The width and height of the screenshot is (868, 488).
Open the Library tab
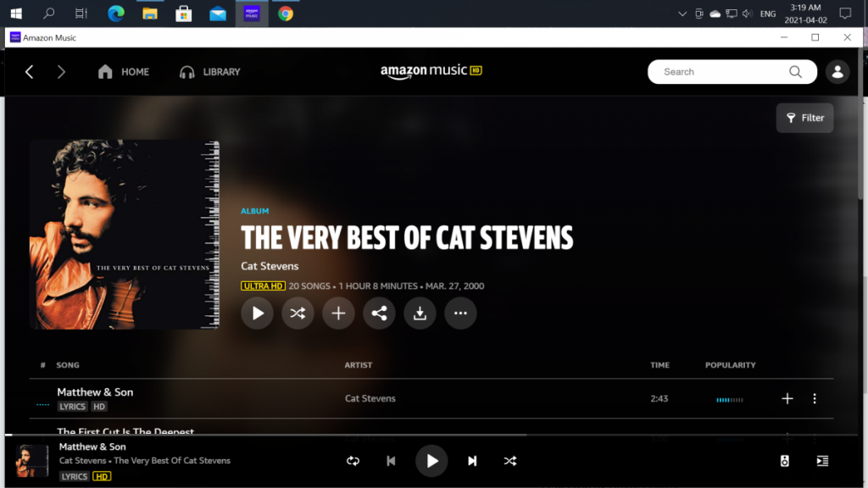point(210,72)
